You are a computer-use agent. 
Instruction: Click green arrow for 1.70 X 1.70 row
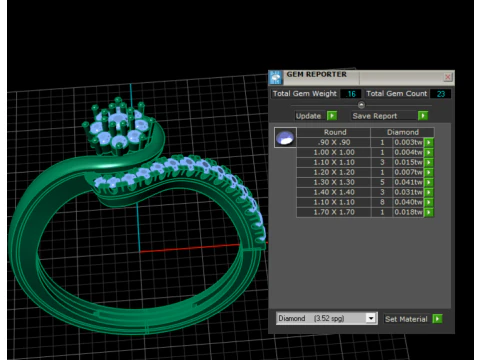point(429,212)
